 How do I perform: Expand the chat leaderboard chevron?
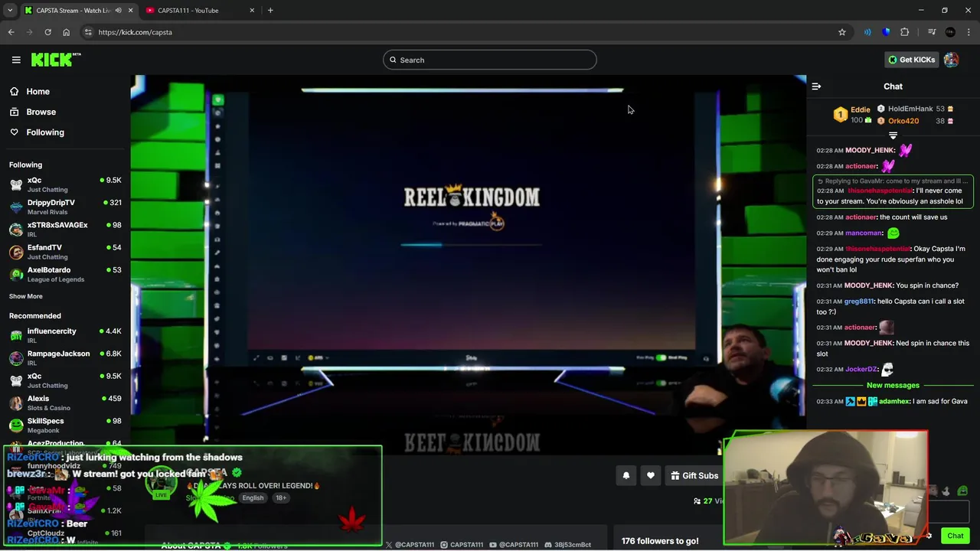tap(893, 135)
